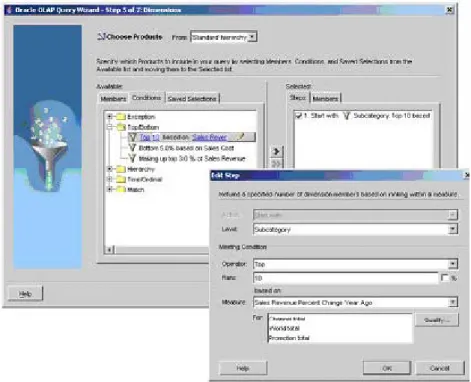
Task: Open the Operator Top dropdown
Action: (452, 264)
